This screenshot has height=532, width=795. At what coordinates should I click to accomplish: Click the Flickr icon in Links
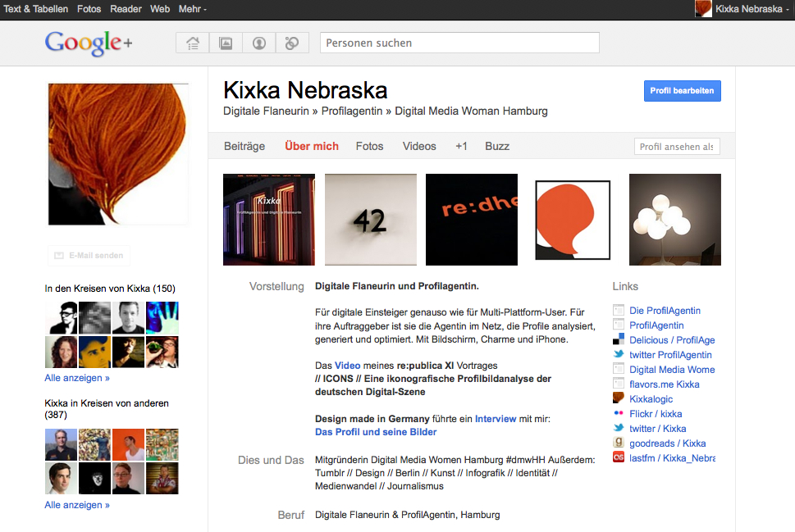coord(619,414)
